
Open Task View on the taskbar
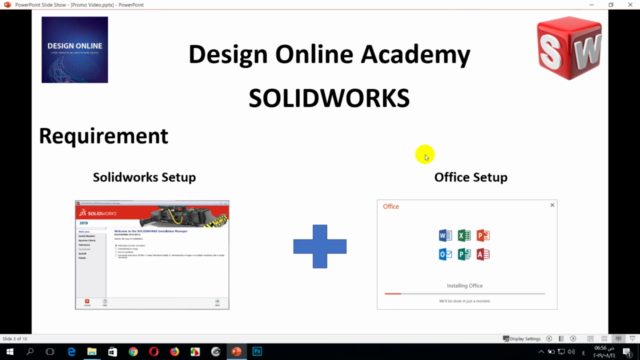(50, 352)
